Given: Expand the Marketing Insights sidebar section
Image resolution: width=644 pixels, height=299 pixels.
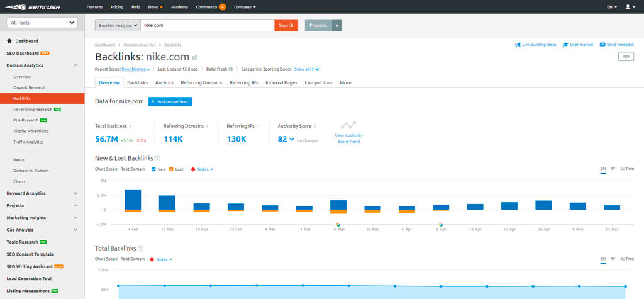Looking at the screenshot, I should pos(75,218).
